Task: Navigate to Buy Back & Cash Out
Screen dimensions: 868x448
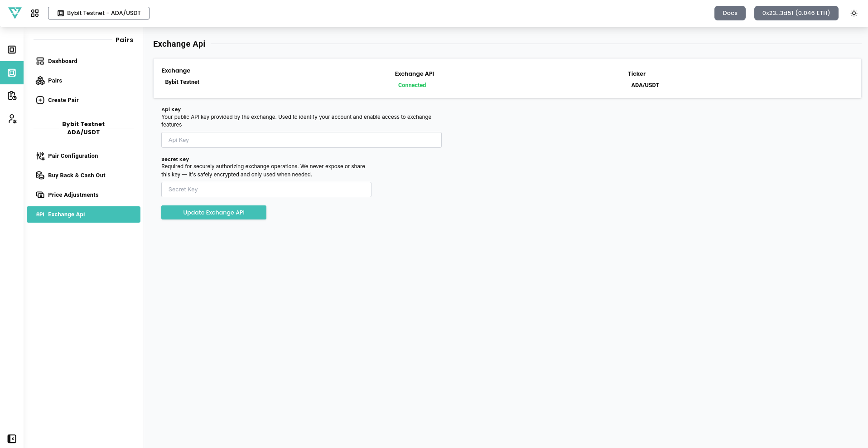Action: tap(76, 175)
